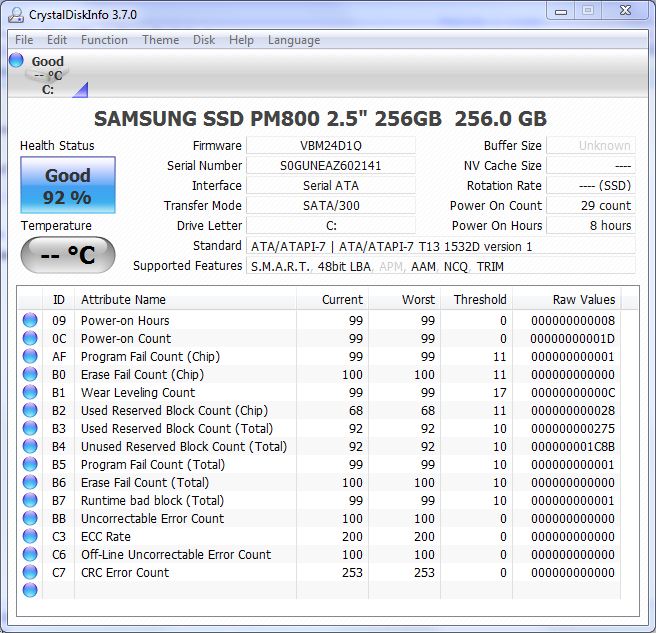This screenshot has width=656, height=633.
Task: Click the Current column header
Action: click(x=332, y=300)
